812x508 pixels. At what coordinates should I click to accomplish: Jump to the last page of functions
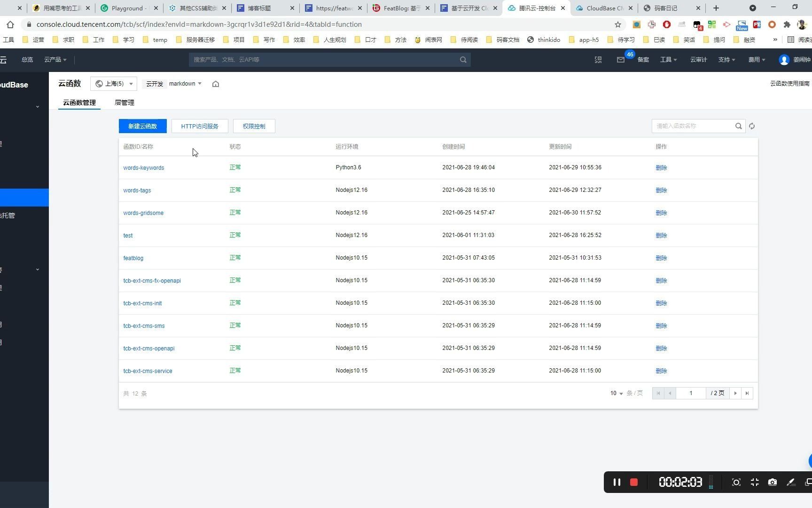pos(747,393)
